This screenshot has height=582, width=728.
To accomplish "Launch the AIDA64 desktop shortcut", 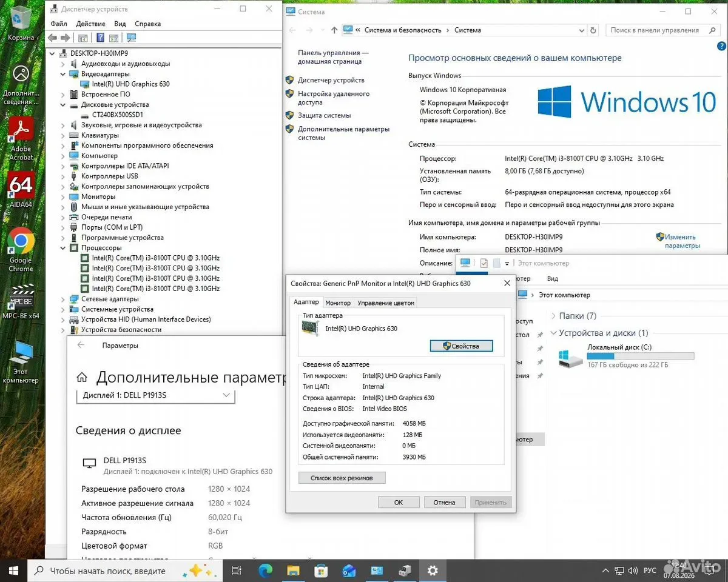I will pos(21,190).
